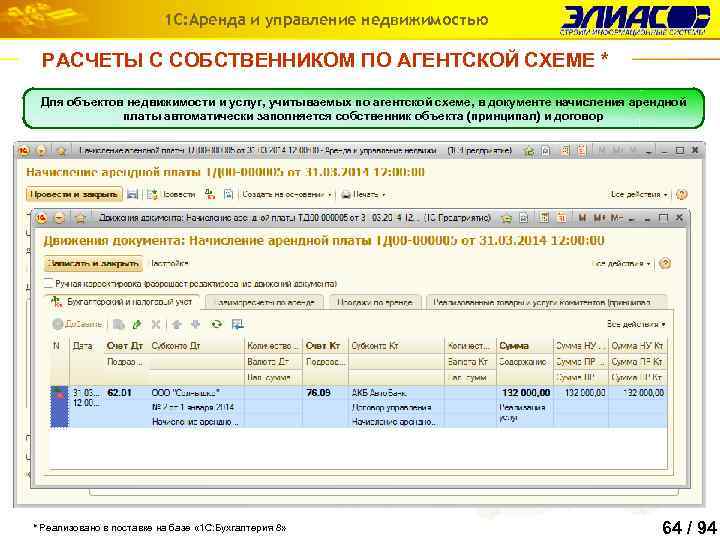Click the M+ button in the Движения документа title bar

(x=599, y=218)
